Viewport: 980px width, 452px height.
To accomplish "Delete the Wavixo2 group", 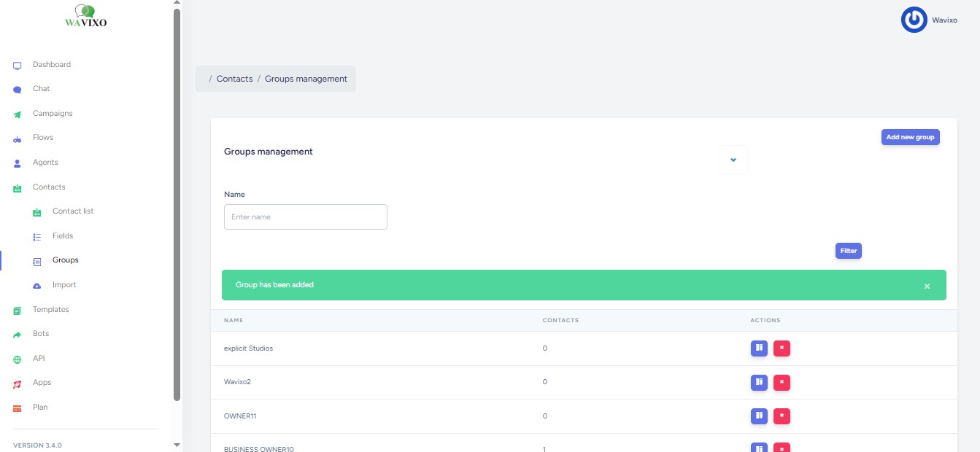I will click(x=782, y=382).
